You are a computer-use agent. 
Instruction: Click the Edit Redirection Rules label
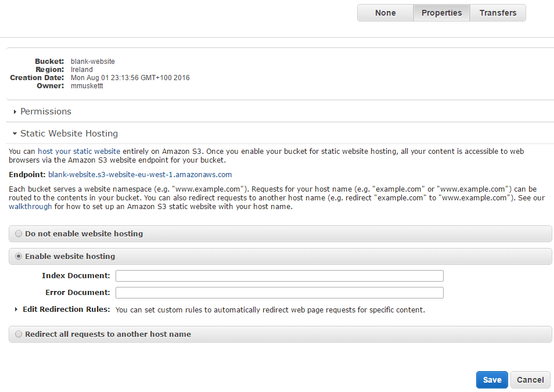pos(66,310)
